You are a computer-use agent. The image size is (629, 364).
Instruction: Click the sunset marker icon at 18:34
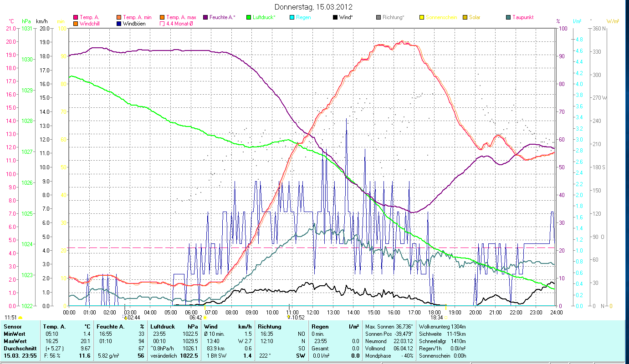click(445, 317)
